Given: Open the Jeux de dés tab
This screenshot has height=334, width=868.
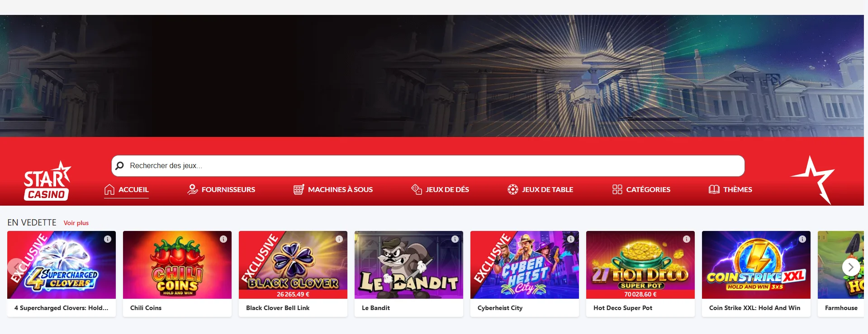Looking at the screenshot, I should 440,189.
